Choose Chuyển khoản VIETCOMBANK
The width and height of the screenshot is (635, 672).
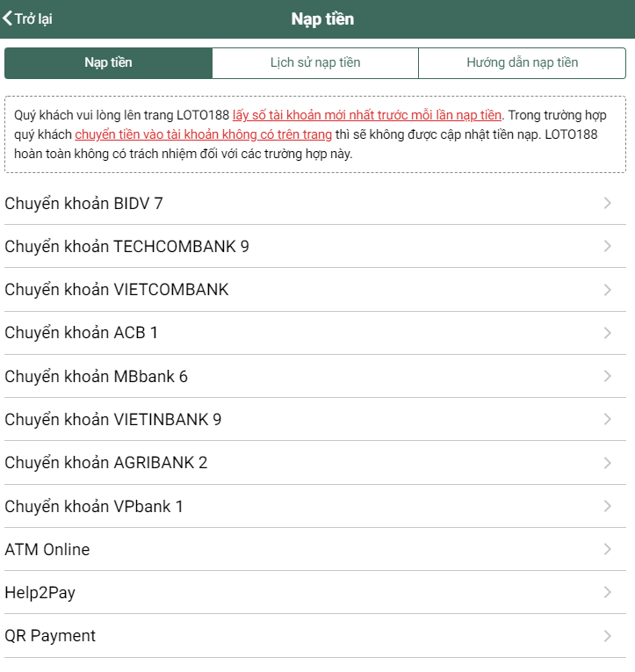click(315, 290)
